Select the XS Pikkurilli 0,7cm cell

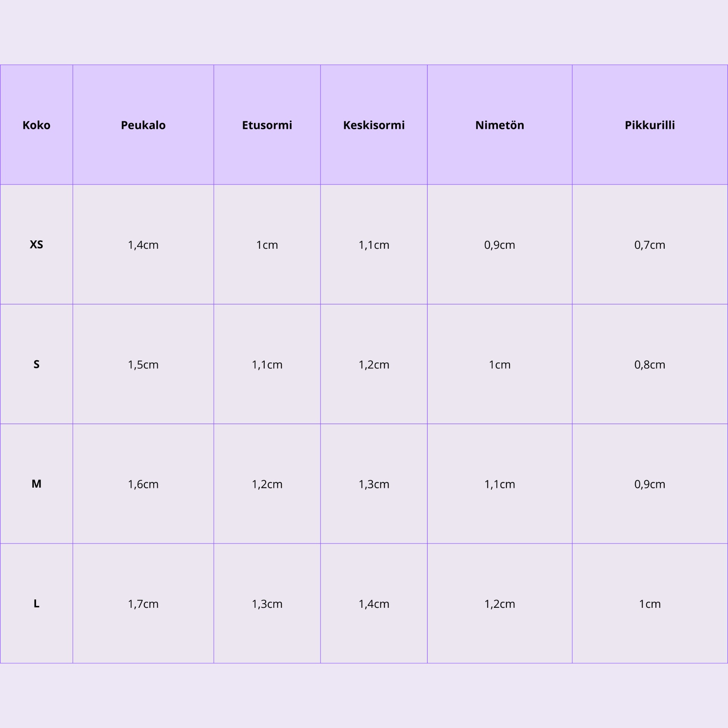650,245
